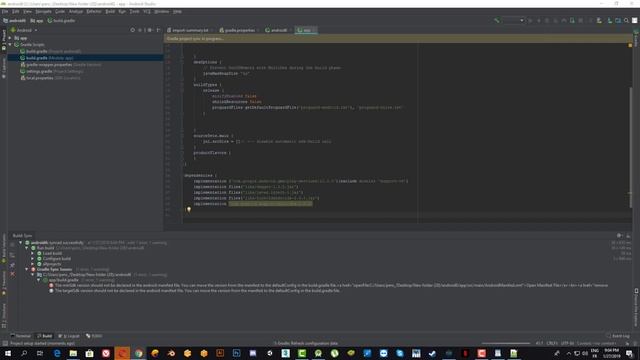
Task: Open the TODO tool window
Action: coord(94,336)
